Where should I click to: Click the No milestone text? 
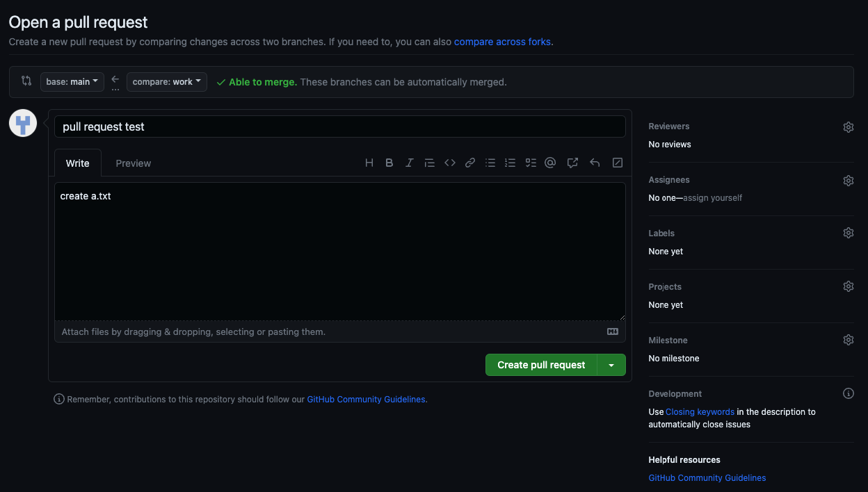(674, 359)
